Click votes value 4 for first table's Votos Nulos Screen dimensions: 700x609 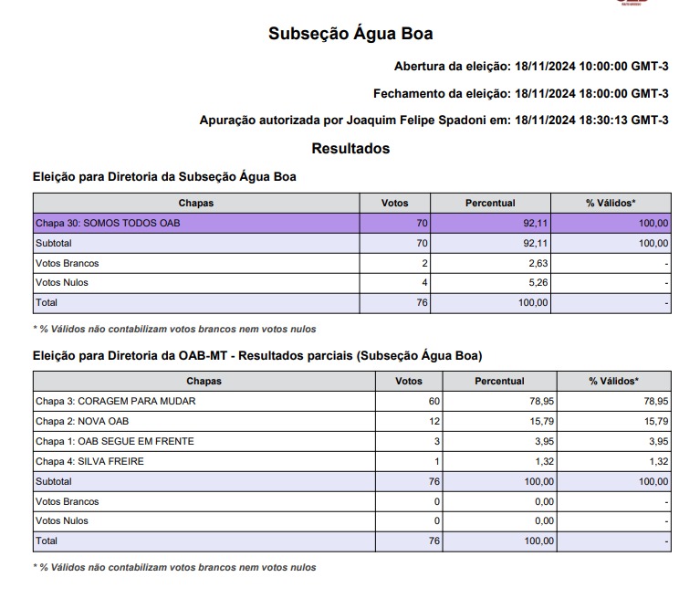424,283
